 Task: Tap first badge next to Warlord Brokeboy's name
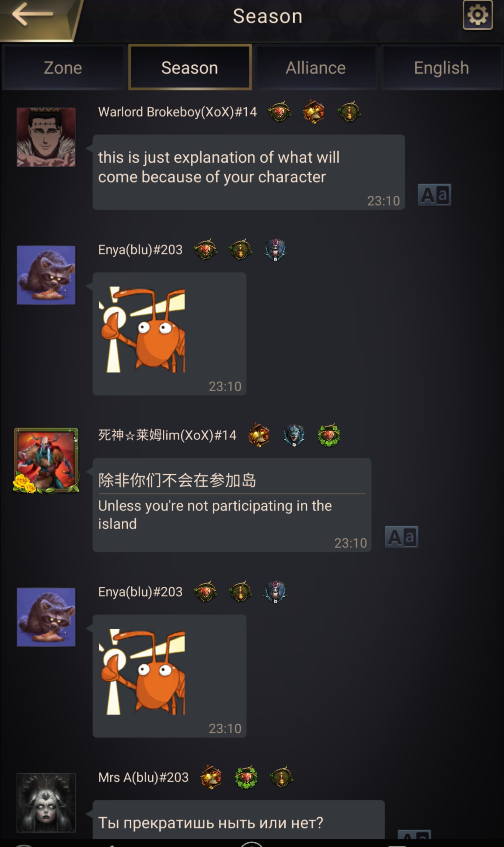pos(280,111)
